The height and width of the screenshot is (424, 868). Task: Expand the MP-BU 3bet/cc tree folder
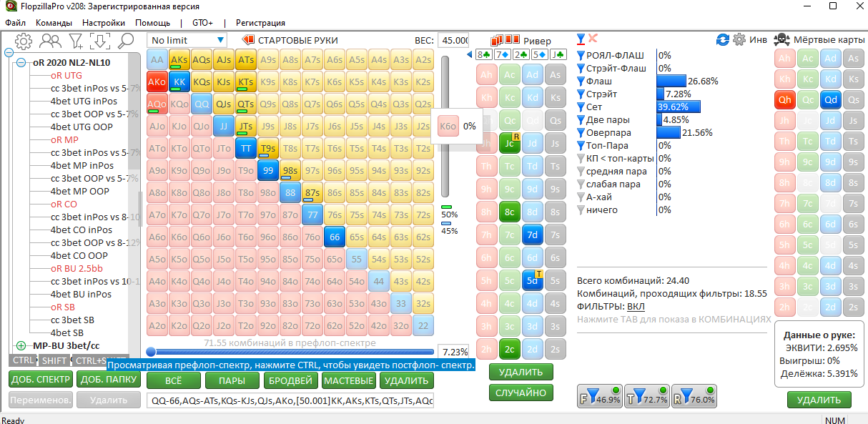(21, 345)
